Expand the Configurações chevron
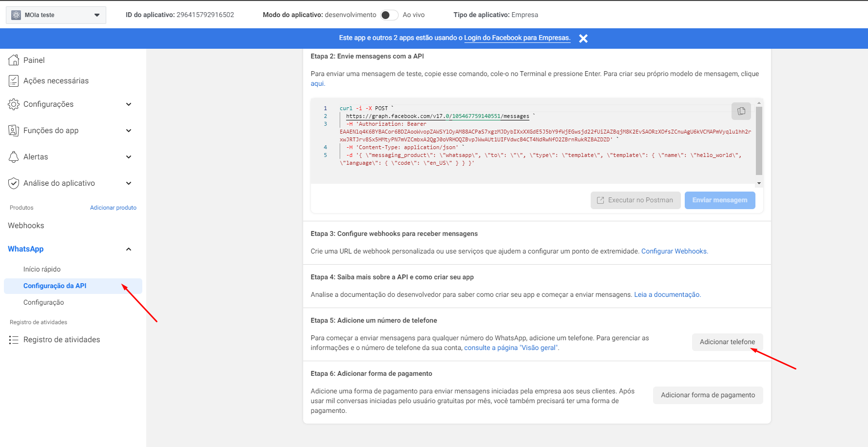Image resolution: width=868 pixels, height=447 pixels. pyautogui.click(x=129, y=104)
